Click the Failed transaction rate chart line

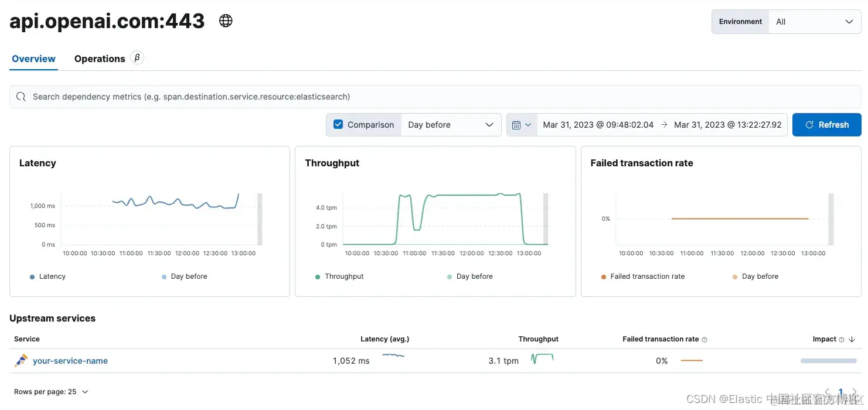point(740,218)
